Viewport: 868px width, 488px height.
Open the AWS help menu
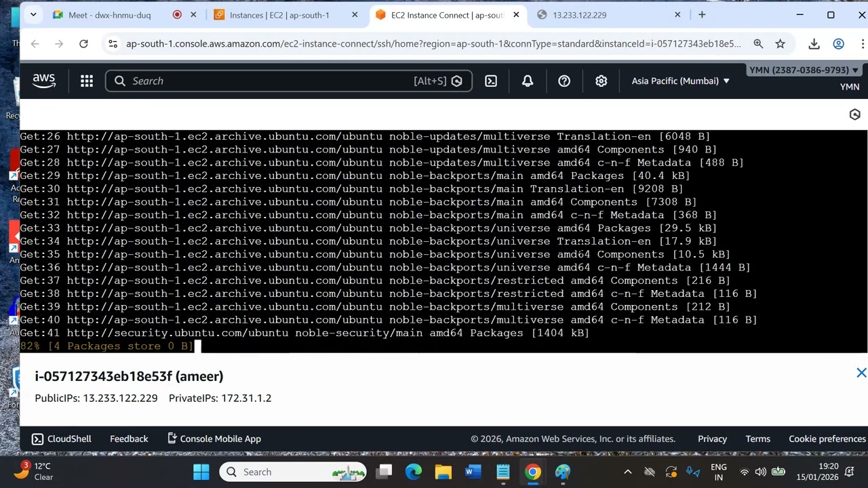[564, 81]
